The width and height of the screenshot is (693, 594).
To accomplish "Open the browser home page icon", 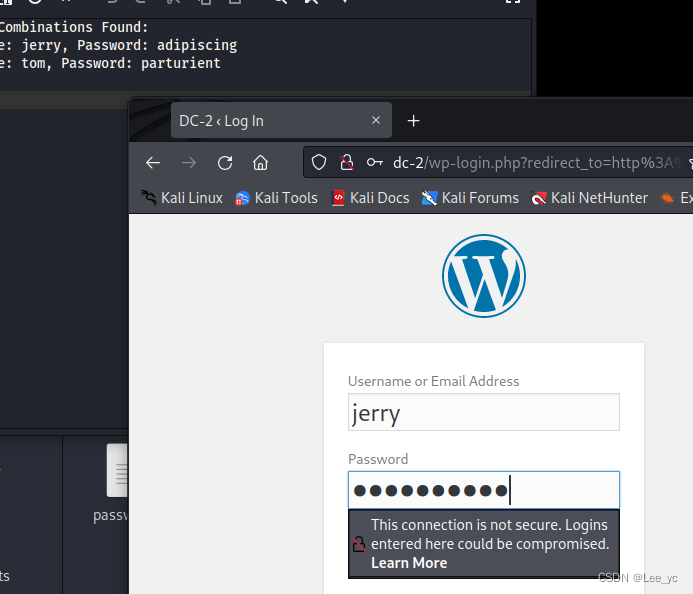I will [260, 163].
